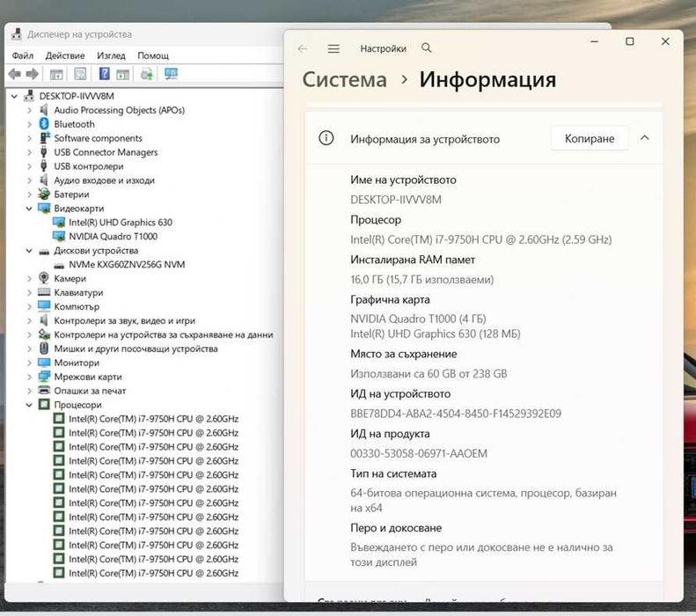Collapse the Видеокарти category

[29, 209]
